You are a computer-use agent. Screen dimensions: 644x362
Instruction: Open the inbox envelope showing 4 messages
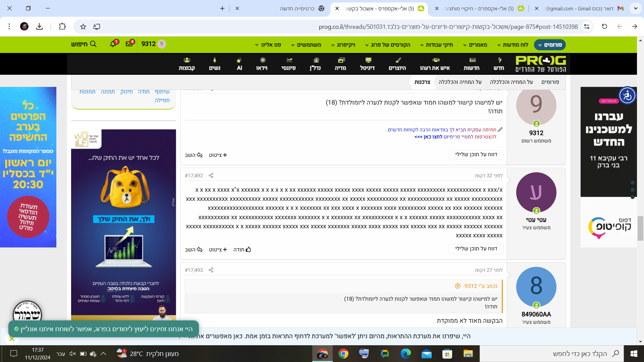coord(129,44)
